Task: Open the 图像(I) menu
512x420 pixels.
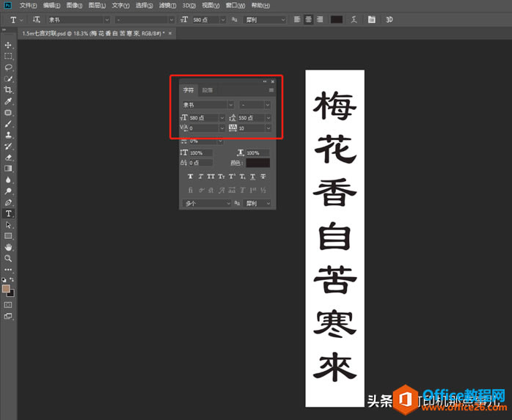Action: [x=74, y=6]
